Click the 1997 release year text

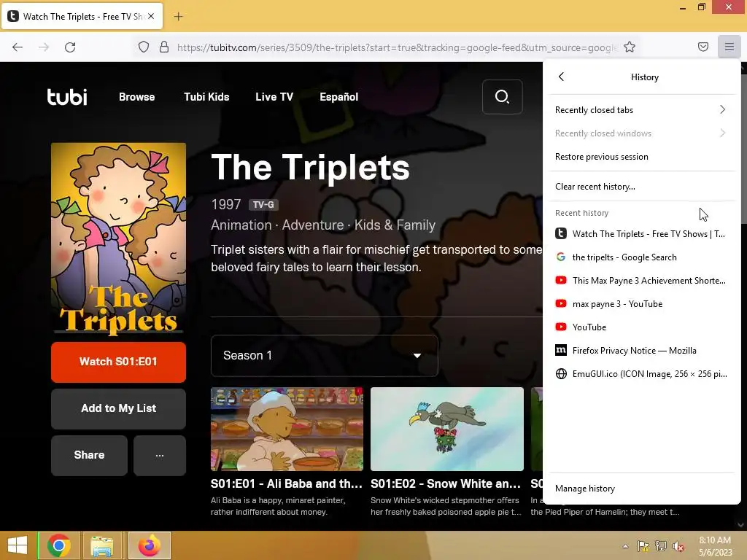(x=226, y=204)
